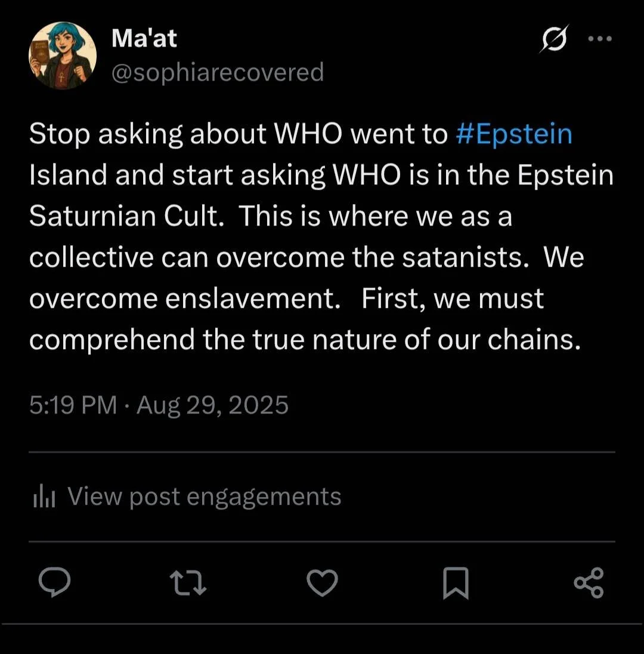Repost the post using the arrows icon
644x654 pixels.
[x=188, y=582]
